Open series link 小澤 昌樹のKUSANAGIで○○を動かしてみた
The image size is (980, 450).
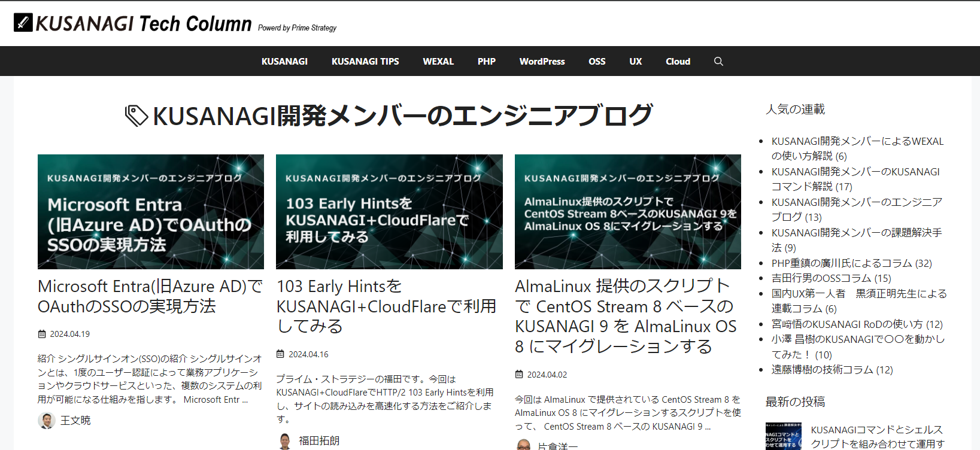coord(858,346)
